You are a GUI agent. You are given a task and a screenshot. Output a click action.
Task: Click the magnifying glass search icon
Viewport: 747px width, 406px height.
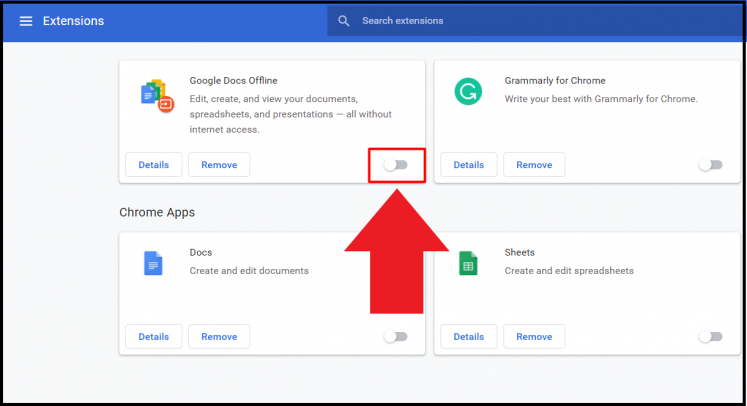pos(344,21)
